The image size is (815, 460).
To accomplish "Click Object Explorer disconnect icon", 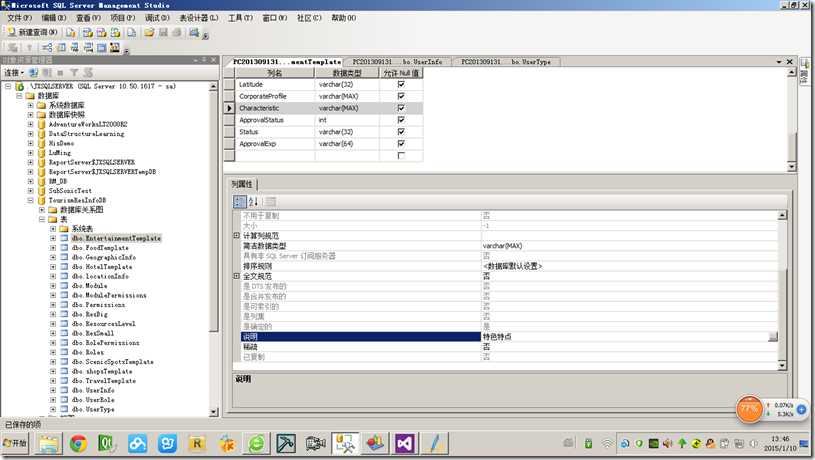I will pyautogui.click(x=47, y=72).
